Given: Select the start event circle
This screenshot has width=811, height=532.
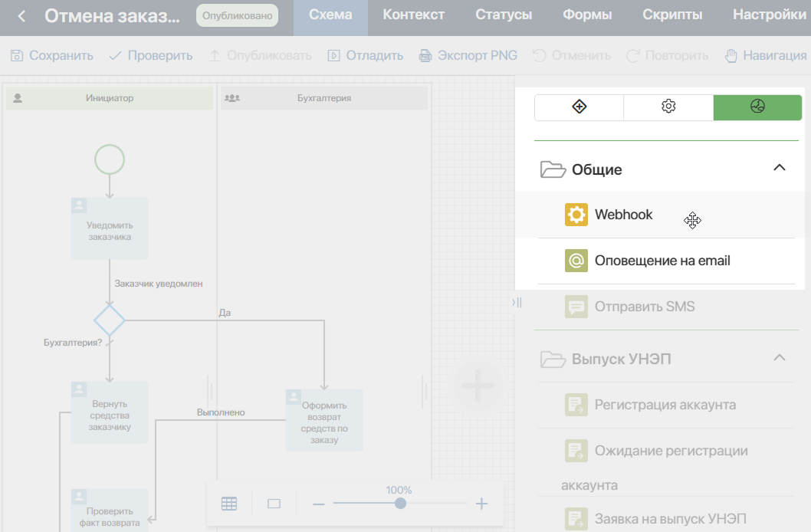Looking at the screenshot, I should click(110, 159).
